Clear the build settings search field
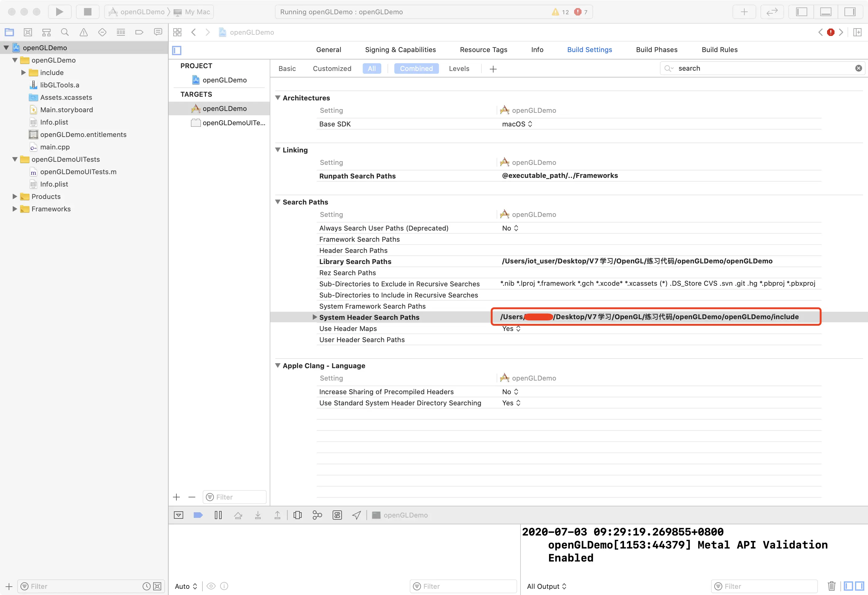 (x=858, y=68)
